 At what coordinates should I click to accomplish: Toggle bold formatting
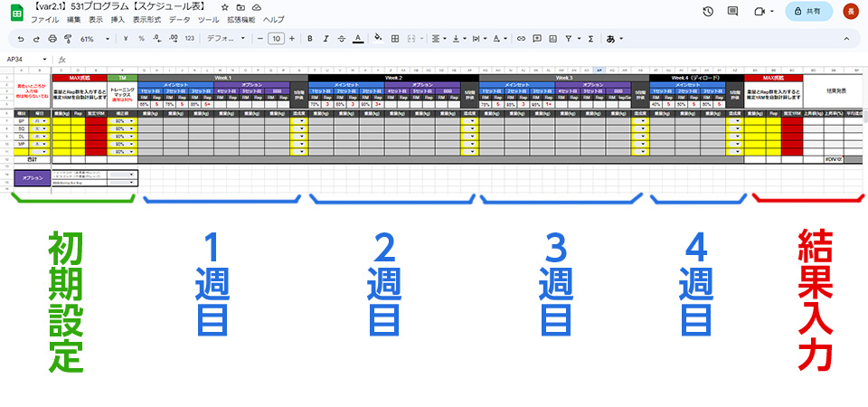click(x=309, y=39)
